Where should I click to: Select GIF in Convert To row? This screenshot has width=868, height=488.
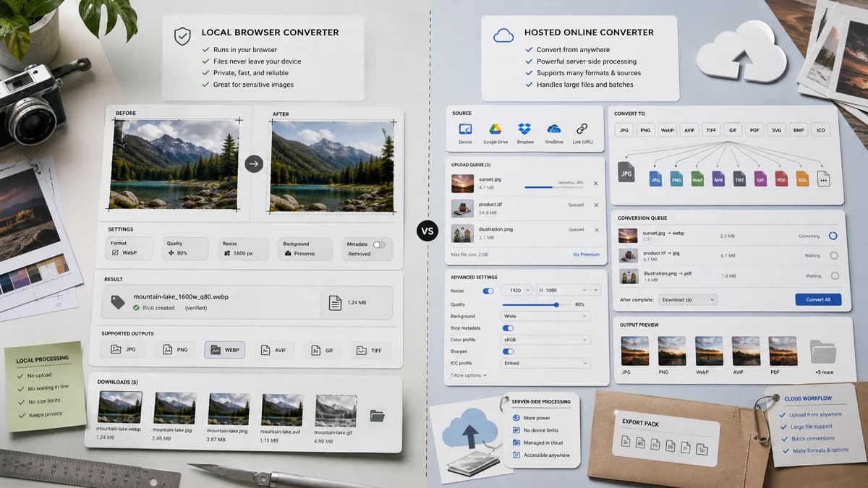[x=733, y=131]
